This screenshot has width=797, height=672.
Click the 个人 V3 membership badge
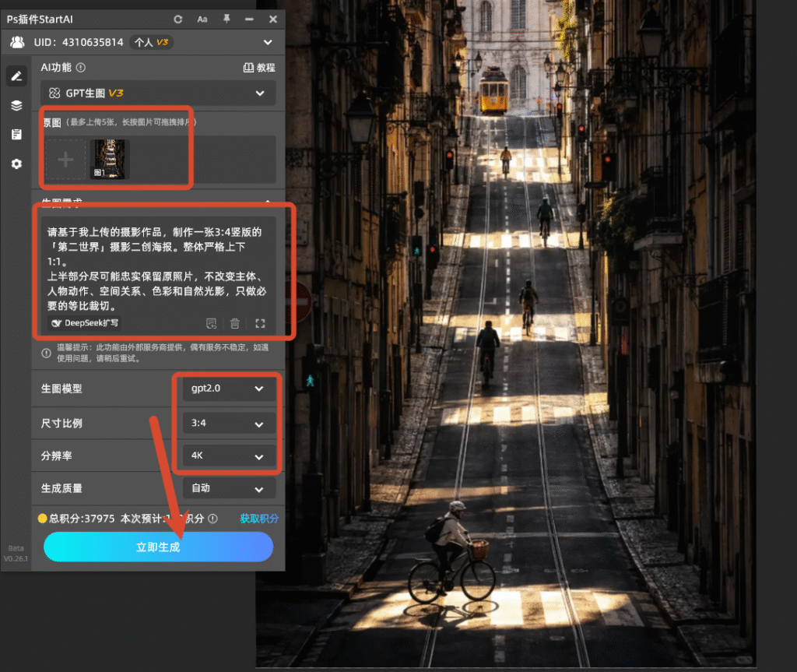[x=152, y=42]
